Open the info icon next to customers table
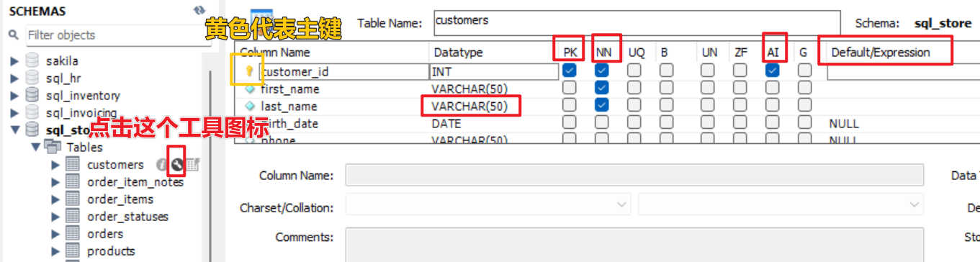Image resolution: width=980 pixels, height=262 pixels. [x=162, y=165]
